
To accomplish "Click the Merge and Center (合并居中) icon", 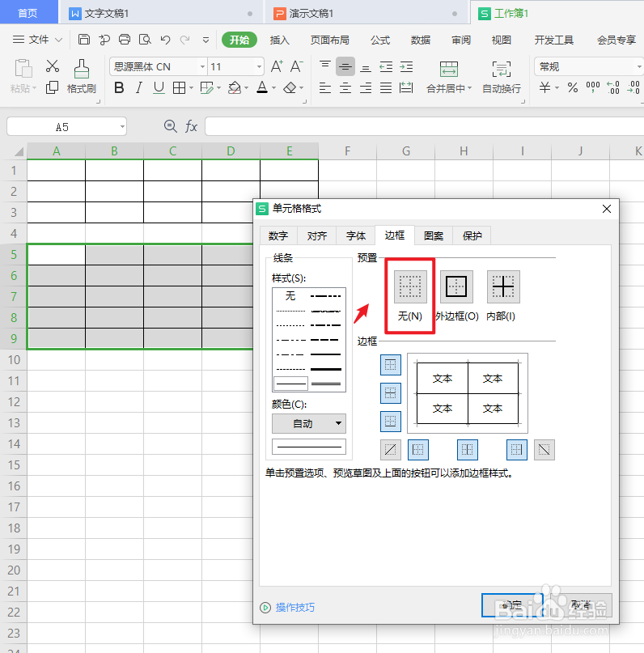I will (449, 69).
